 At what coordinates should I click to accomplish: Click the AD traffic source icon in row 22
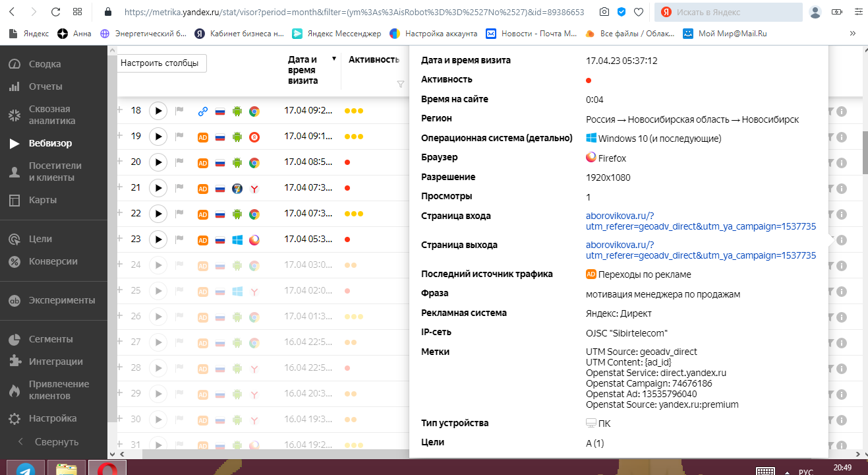(x=203, y=214)
